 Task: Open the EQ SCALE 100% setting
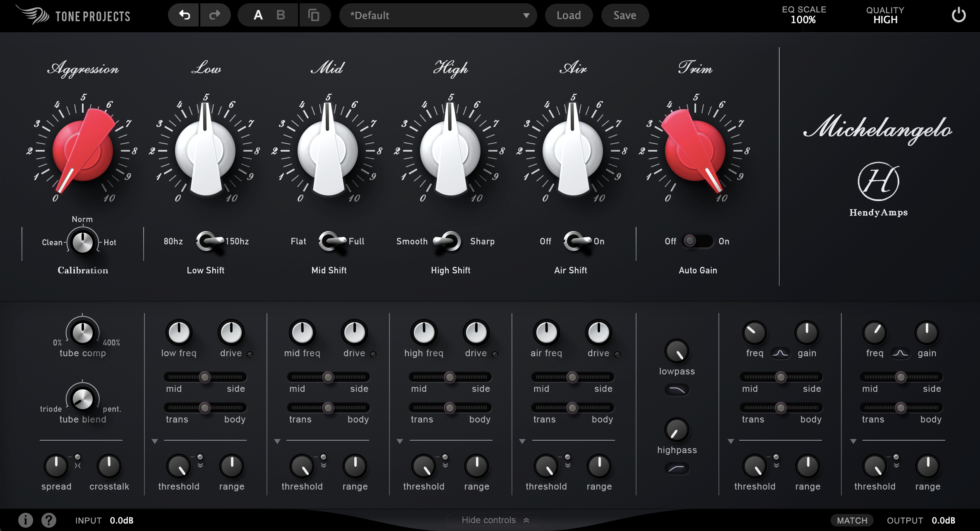(804, 15)
